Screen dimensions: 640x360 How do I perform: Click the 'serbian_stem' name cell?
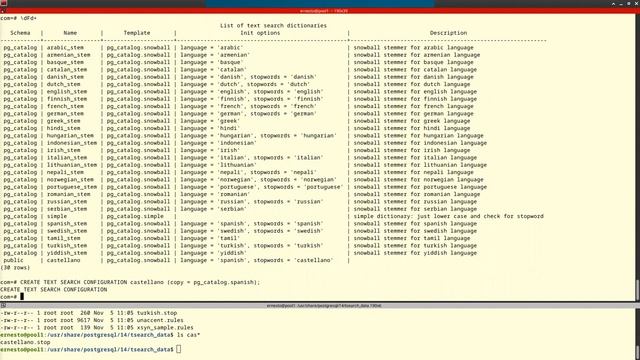pyautogui.click(x=67, y=209)
